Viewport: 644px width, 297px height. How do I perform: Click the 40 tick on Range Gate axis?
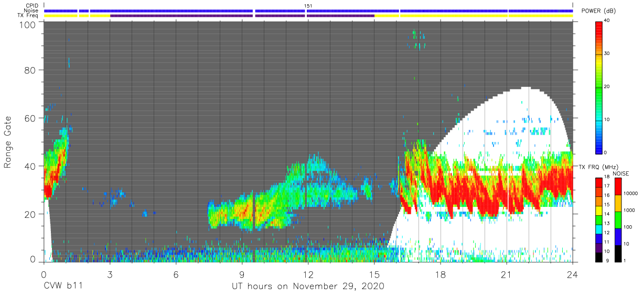click(x=30, y=166)
